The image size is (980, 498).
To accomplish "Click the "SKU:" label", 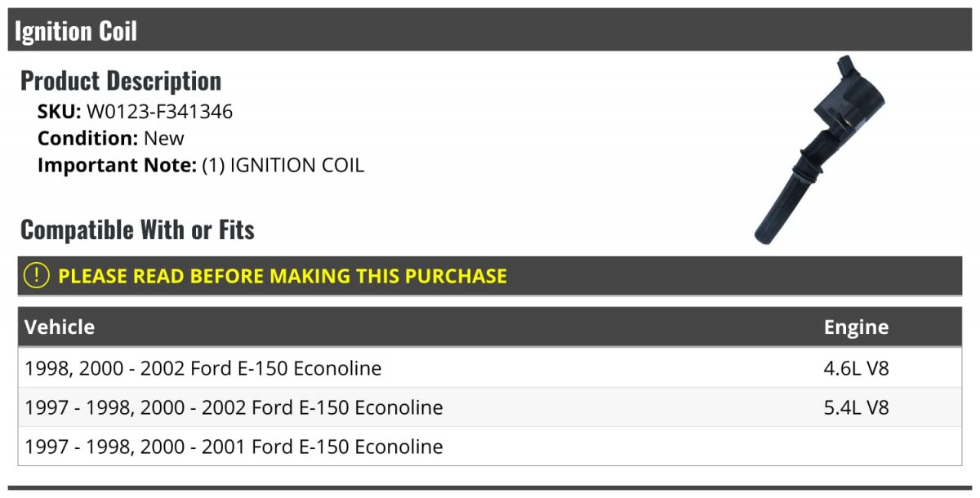I will [60, 112].
